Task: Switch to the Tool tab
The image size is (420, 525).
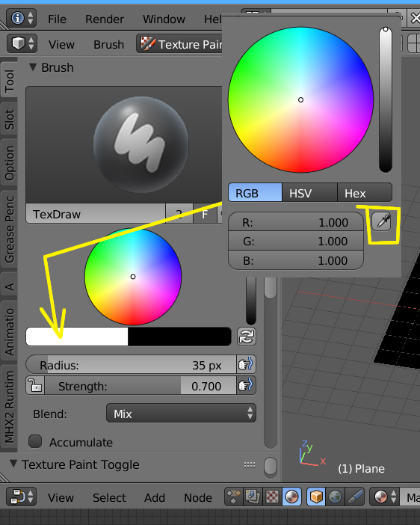Action: click(10, 80)
